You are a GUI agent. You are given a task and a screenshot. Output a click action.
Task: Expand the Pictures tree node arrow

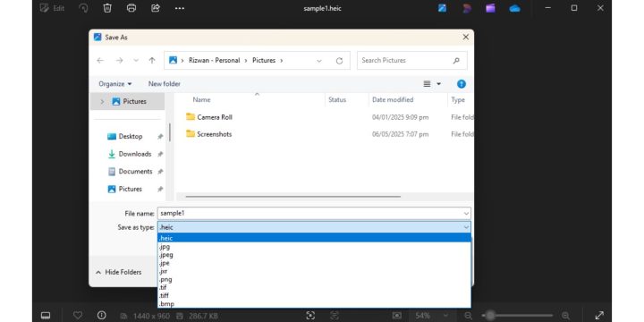point(102,101)
